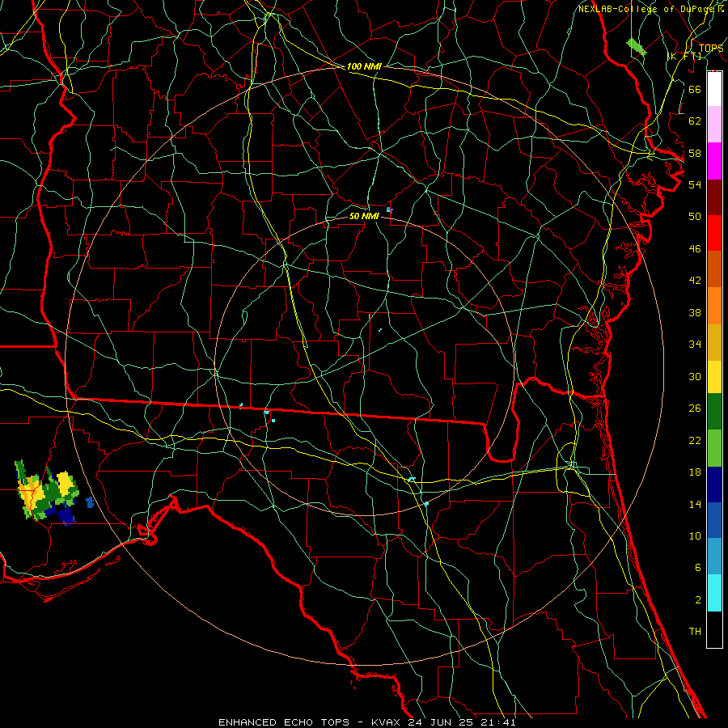This screenshot has width=728, height=728.
Task: Click the TOPS legend title
Action: 711,48
